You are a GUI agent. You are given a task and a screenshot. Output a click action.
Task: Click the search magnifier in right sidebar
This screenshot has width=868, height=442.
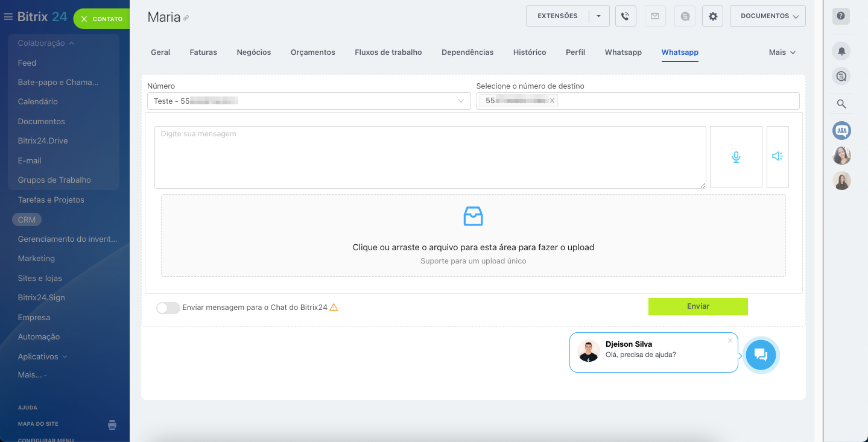841,104
